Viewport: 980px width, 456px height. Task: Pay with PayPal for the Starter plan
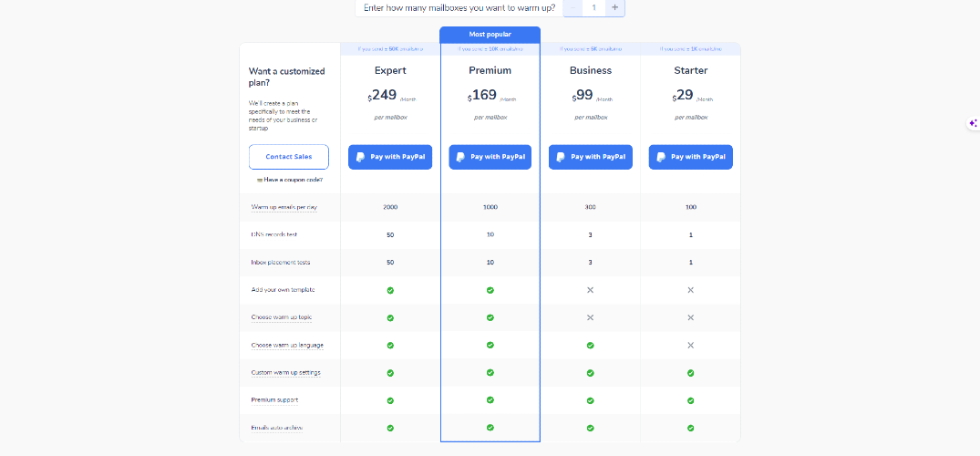[691, 157]
